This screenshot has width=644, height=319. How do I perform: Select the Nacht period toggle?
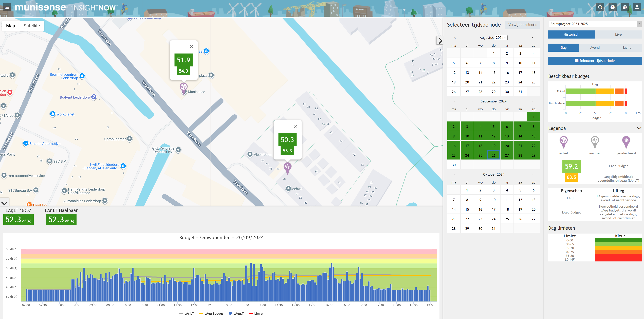pos(626,47)
